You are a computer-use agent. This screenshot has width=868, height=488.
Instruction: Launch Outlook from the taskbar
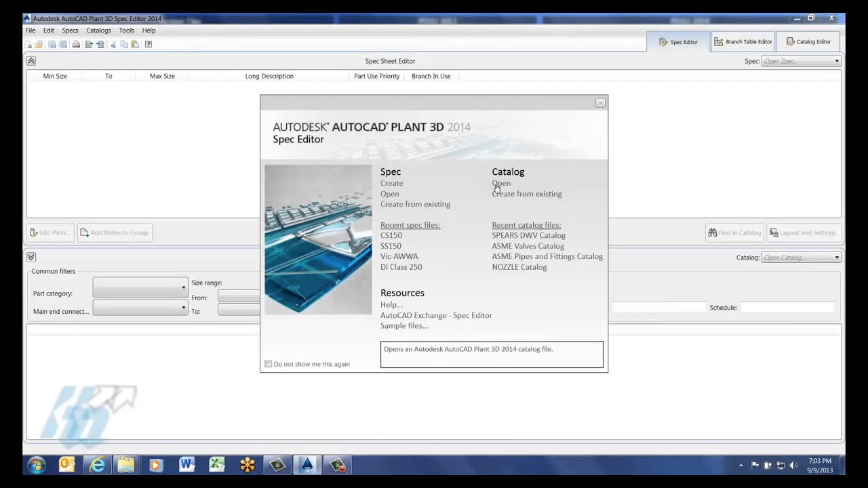pyautogui.click(x=66, y=465)
